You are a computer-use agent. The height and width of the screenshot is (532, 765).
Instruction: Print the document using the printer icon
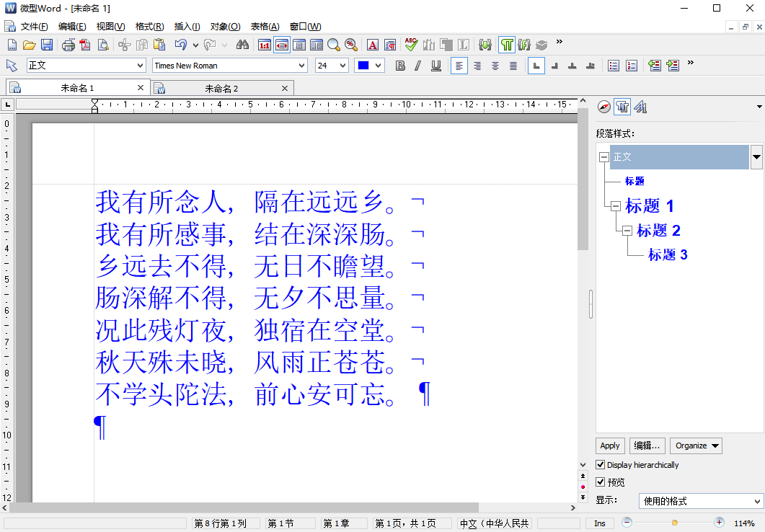[68, 45]
